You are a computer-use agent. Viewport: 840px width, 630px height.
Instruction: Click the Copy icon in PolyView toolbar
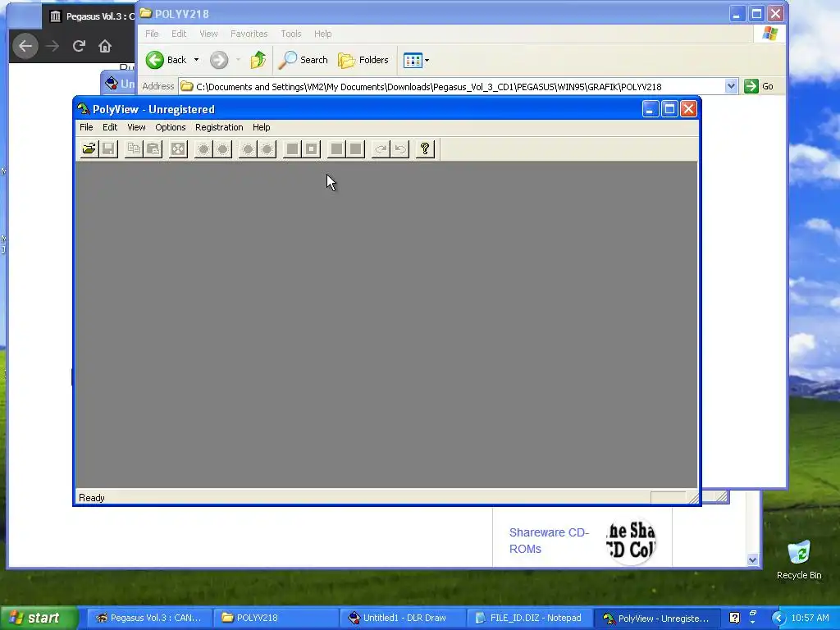(x=134, y=149)
